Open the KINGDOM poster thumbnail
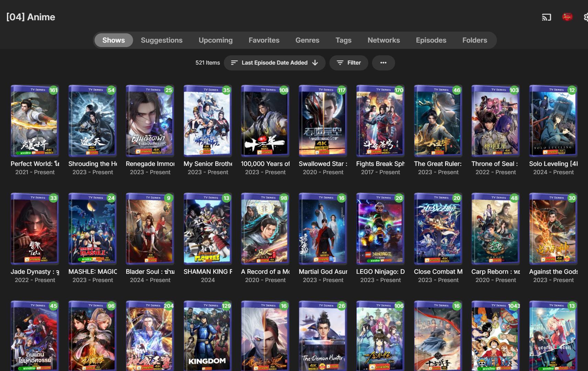This screenshot has height=371, width=588. pyautogui.click(x=208, y=336)
